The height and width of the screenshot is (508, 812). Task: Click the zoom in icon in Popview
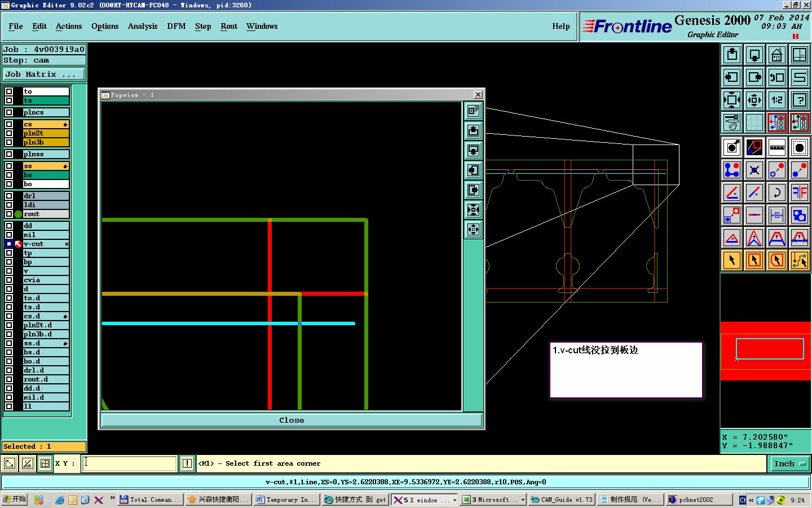pos(473,210)
